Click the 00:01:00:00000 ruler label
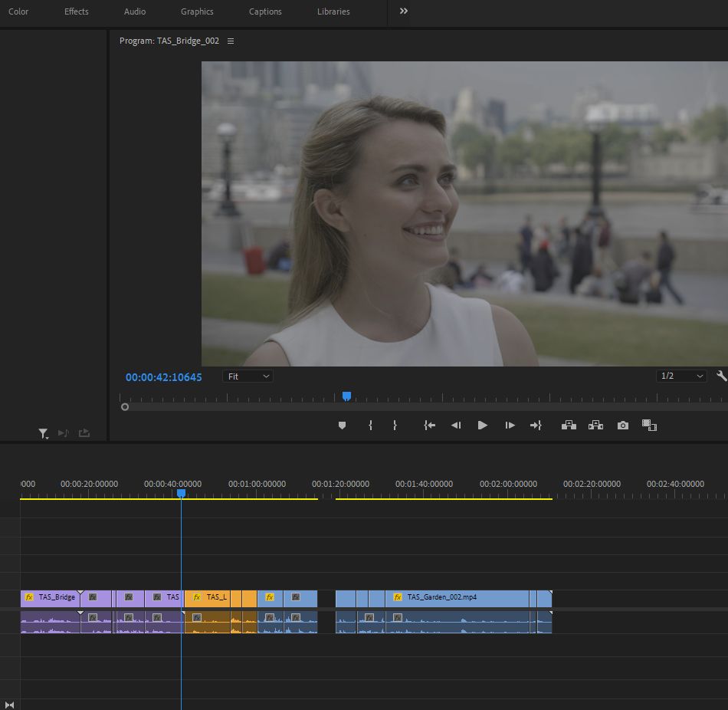 [x=257, y=484]
